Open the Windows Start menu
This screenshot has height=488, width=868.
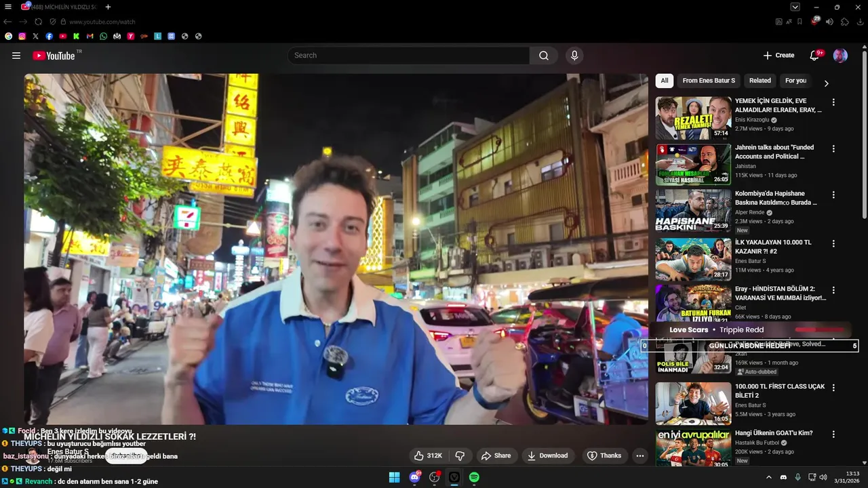tap(394, 477)
